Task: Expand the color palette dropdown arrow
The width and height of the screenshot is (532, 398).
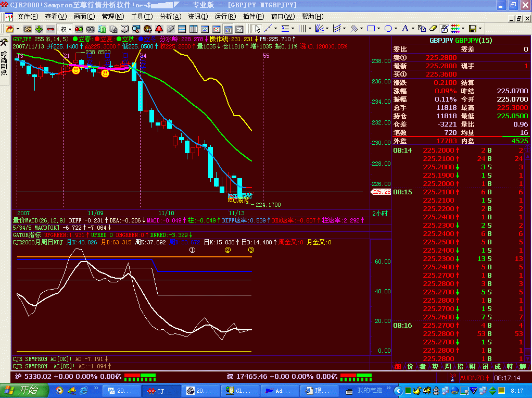Action: 463,29
